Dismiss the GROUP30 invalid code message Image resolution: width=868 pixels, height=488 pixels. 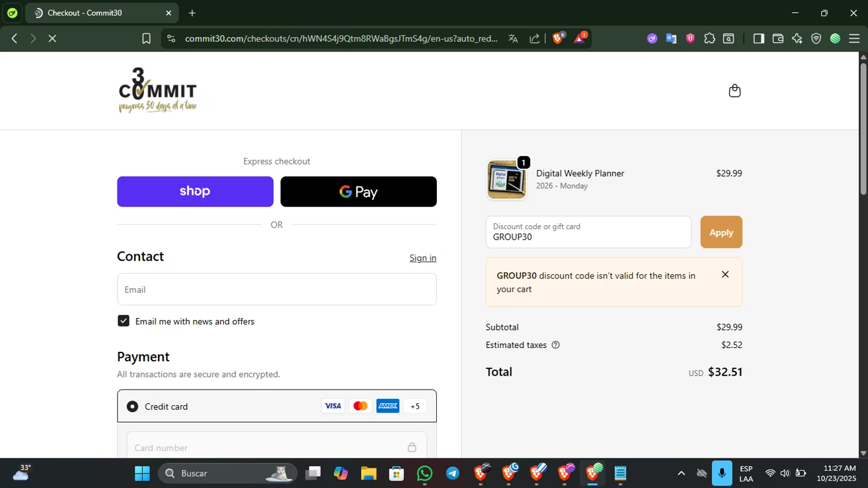pyautogui.click(x=725, y=274)
